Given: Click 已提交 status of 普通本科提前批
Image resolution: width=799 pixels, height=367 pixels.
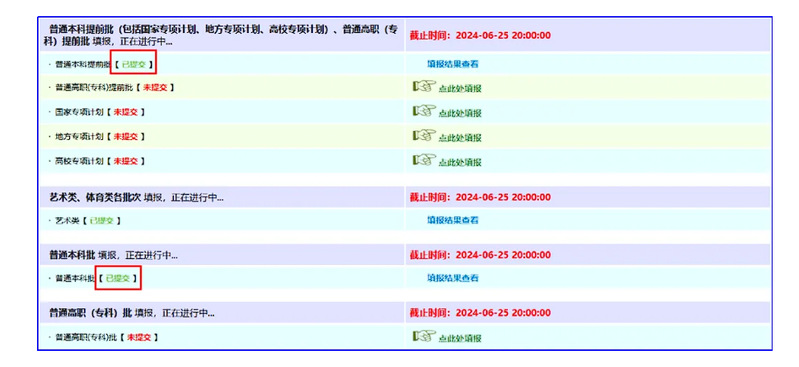Looking at the screenshot, I should [134, 65].
